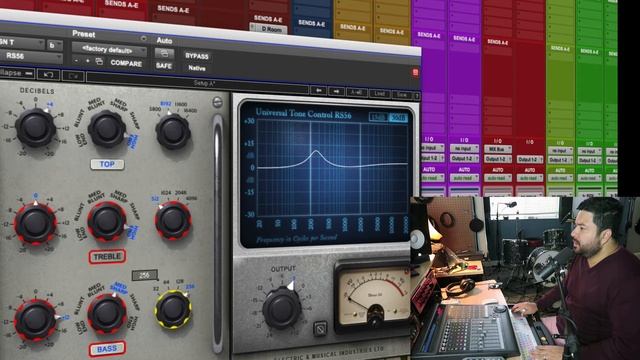The height and width of the screenshot is (360, 640).
Task: Toggle the BASS band on/off button
Action: click(x=107, y=349)
